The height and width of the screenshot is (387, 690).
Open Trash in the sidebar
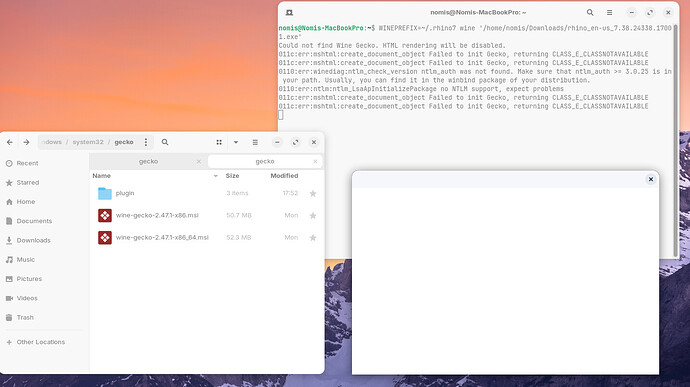(x=25, y=317)
